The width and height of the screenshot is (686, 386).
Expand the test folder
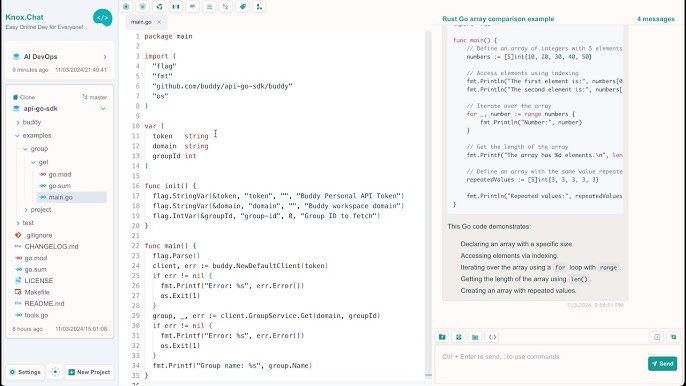25,223
